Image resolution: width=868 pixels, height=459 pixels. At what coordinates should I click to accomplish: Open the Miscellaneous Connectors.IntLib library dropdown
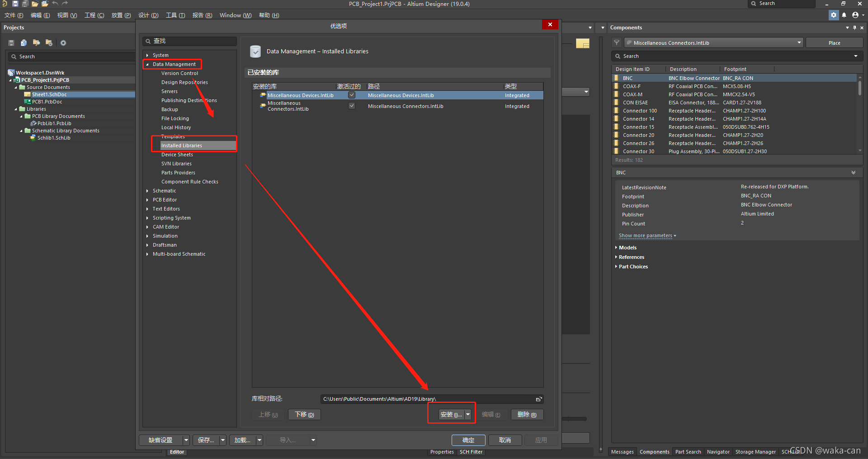click(x=799, y=42)
